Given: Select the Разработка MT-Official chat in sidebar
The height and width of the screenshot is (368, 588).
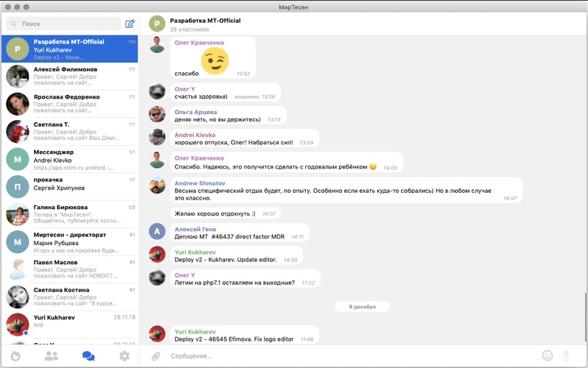Looking at the screenshot, I should pos(70,49).
